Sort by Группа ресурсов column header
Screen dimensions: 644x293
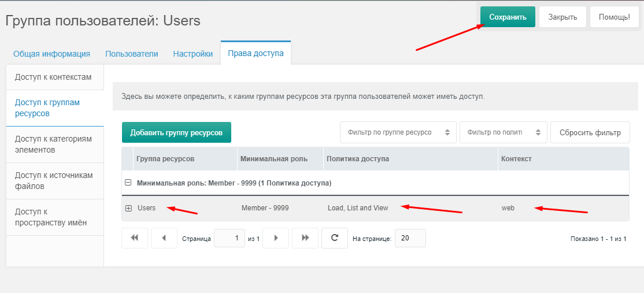[x=185, y=159]
